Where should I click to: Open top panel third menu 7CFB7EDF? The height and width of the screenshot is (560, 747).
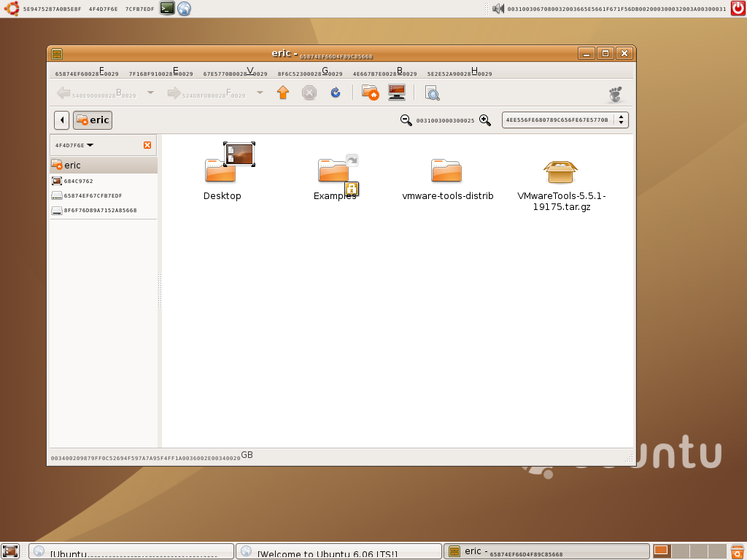pos(139,9)
